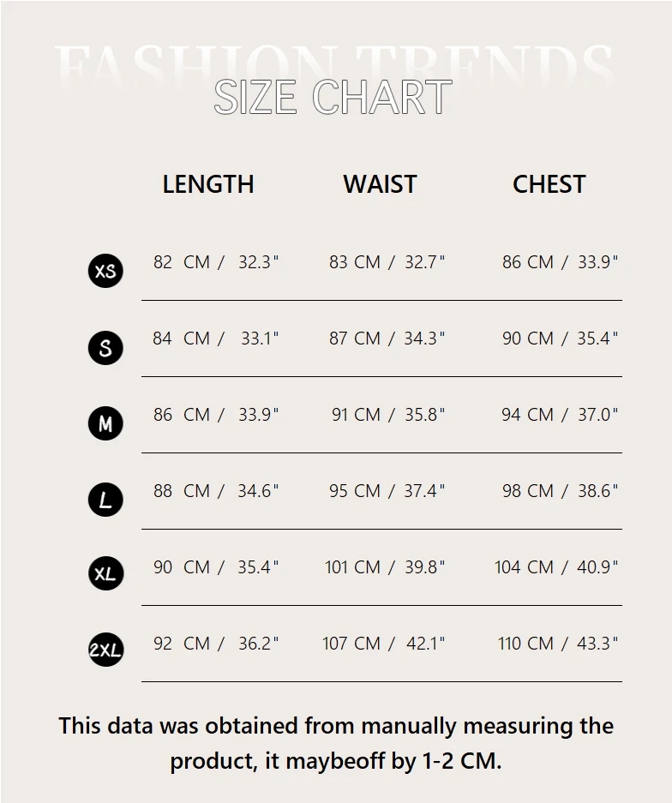This screenshot has width=672, height=803.
Task: Click the XS size badge
Action: point(105,271)
